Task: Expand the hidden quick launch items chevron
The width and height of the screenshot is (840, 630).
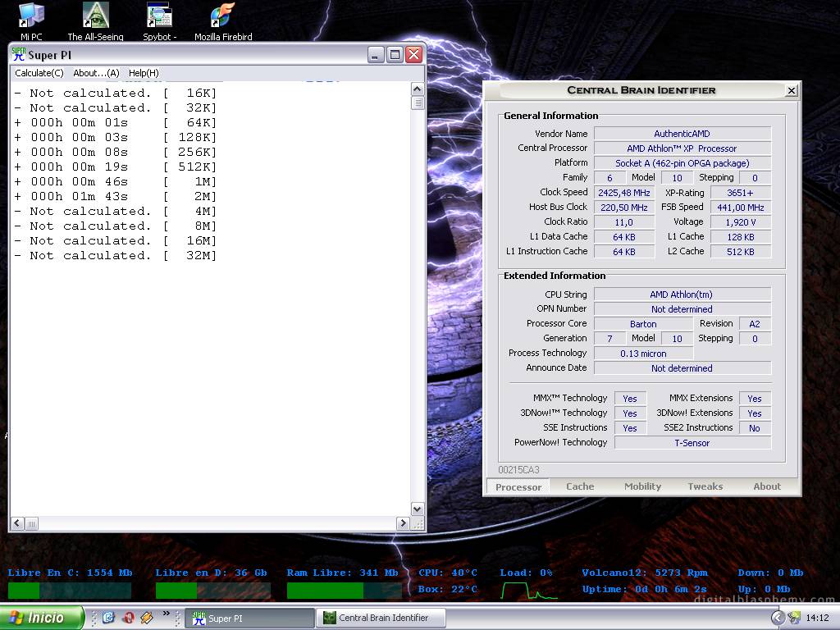Action: (x=167, y=614)
